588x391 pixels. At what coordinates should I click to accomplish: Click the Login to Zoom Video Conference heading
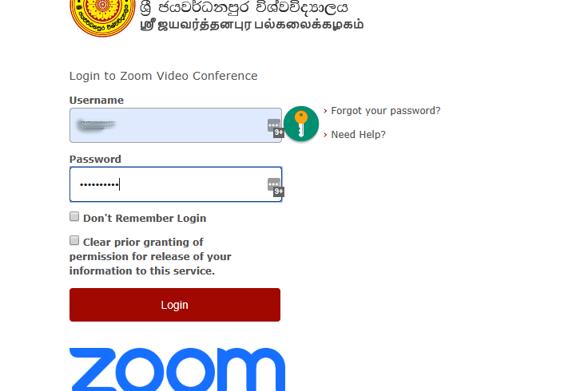164,76
